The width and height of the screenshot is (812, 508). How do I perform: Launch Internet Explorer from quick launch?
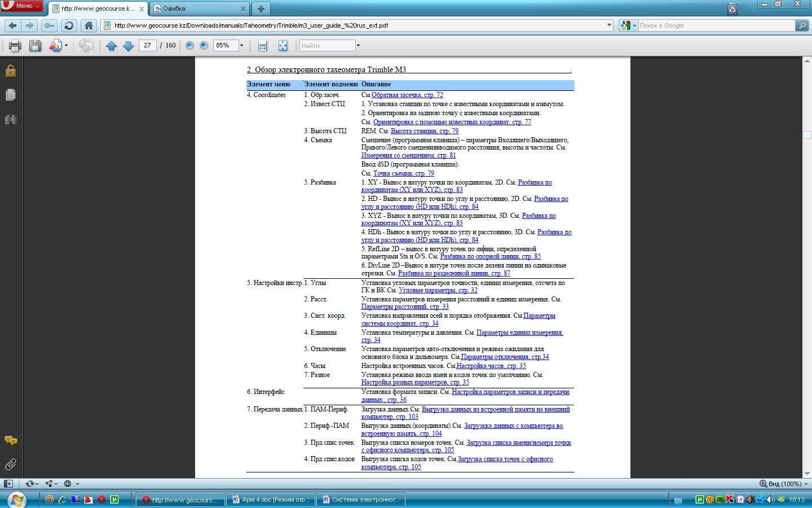[x=63, y=500]
